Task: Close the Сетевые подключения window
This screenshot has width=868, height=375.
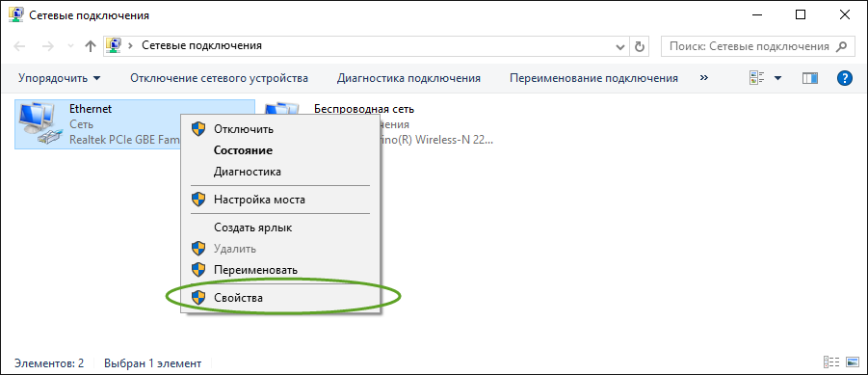Action: click(844, 15)
